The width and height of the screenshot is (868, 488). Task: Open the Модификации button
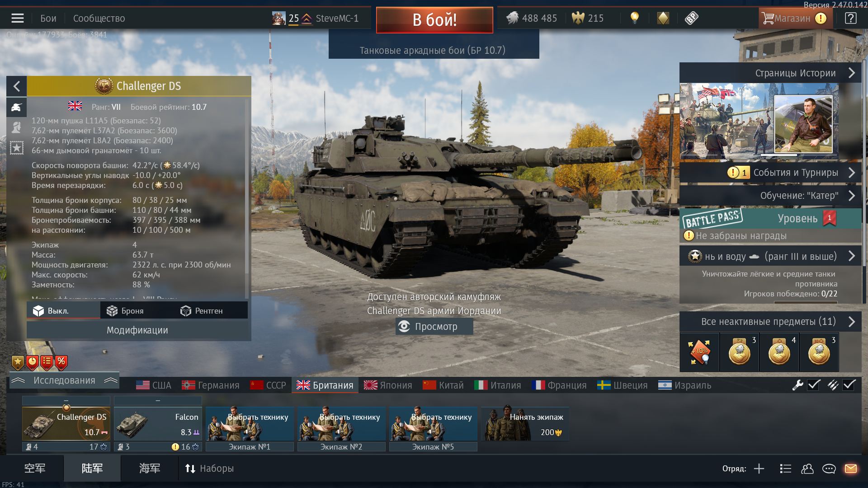[137, 330]
